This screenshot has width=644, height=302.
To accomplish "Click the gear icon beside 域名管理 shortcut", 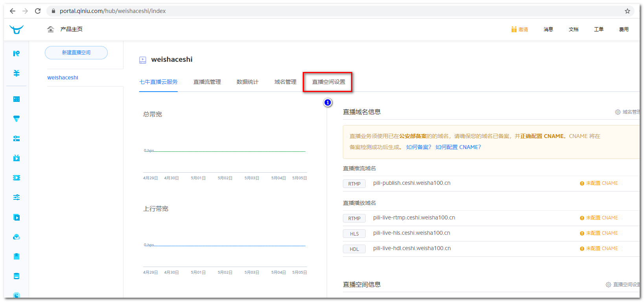I will coord(618,112).
